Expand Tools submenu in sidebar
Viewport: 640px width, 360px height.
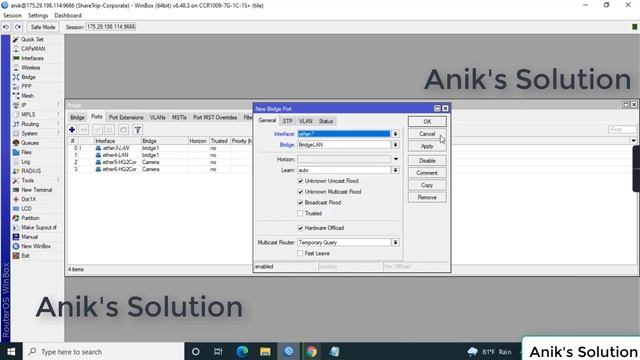(58, 180)
